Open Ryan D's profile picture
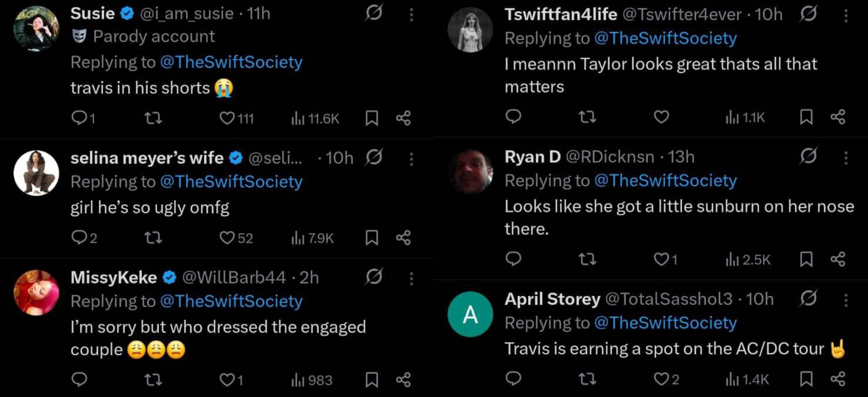Screen dimensions: 868x397 point(470,172)
